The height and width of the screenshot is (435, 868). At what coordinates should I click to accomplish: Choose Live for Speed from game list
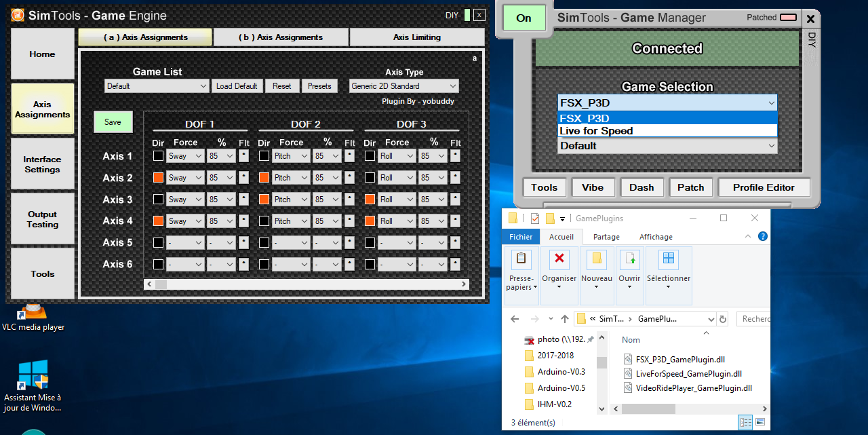click(596, 131)
